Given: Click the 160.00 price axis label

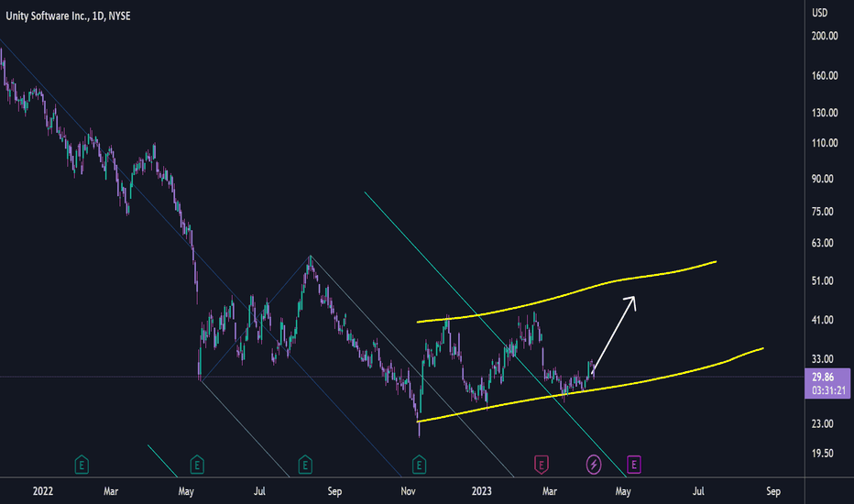Looking at the screenshot, I should (825, 76).
